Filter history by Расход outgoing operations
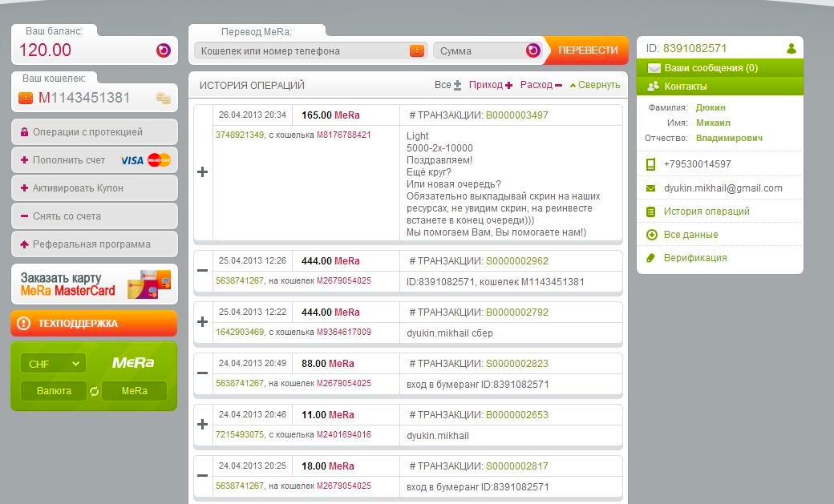834x504 pixels. coord(541,85)
